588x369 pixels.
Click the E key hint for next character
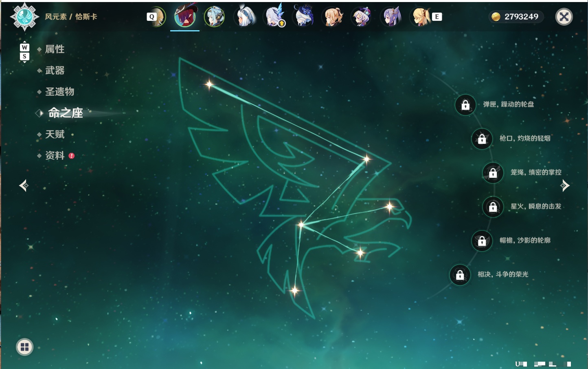tap(437, 17)
